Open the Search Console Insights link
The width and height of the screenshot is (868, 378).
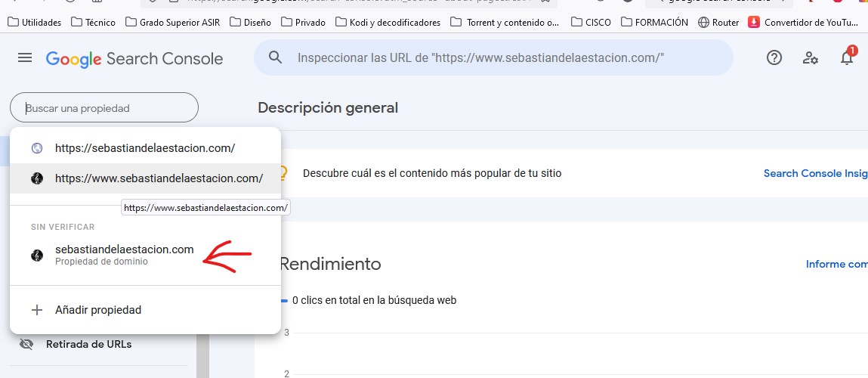[x=815, y=173]
